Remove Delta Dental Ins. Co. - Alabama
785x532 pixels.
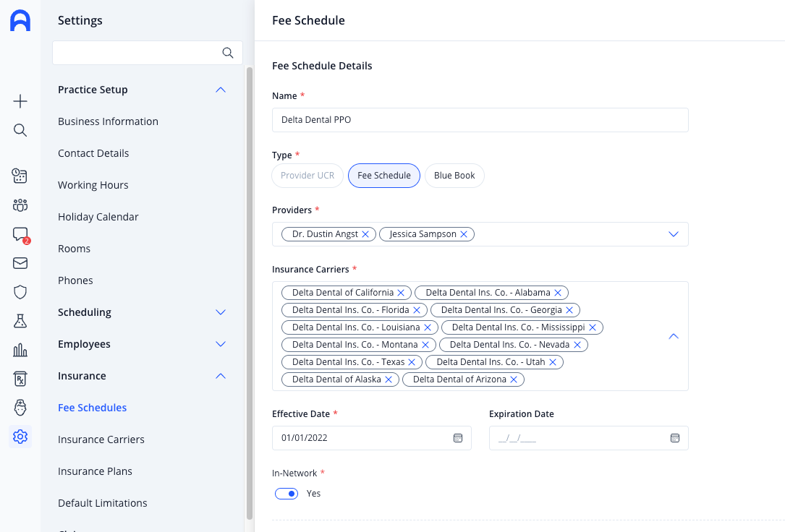pyautogui.click(x=558, y=293)
